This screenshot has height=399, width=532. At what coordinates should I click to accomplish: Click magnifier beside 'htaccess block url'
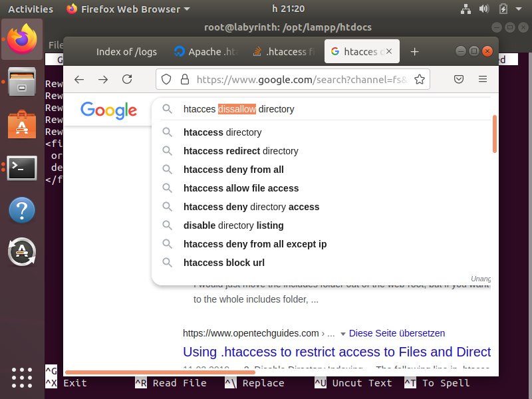point(167,263)
